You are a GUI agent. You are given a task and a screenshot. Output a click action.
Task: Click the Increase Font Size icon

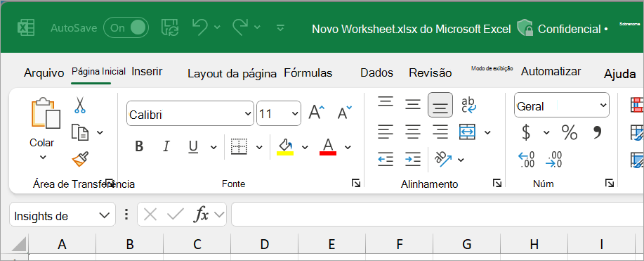316,113
